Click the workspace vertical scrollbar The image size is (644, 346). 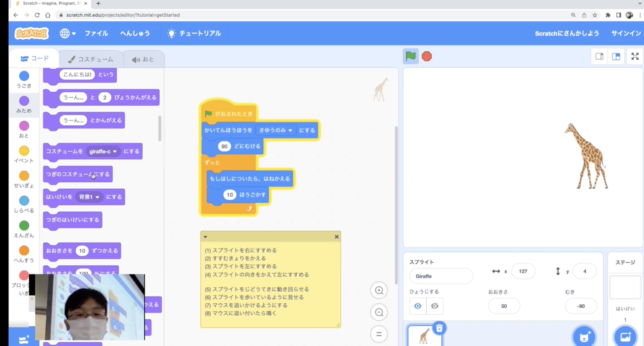[396, 205]
